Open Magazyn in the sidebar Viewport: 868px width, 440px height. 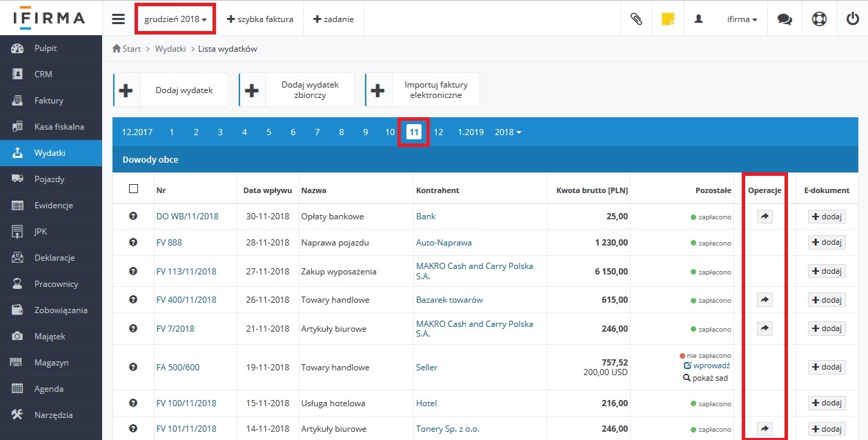[x=51, y=363]
